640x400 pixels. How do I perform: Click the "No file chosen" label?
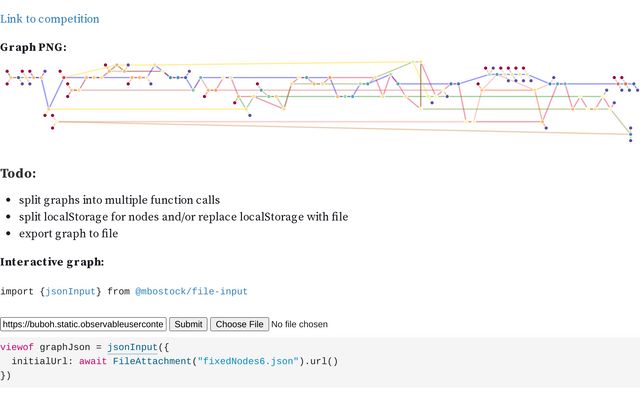pos(300,324)
